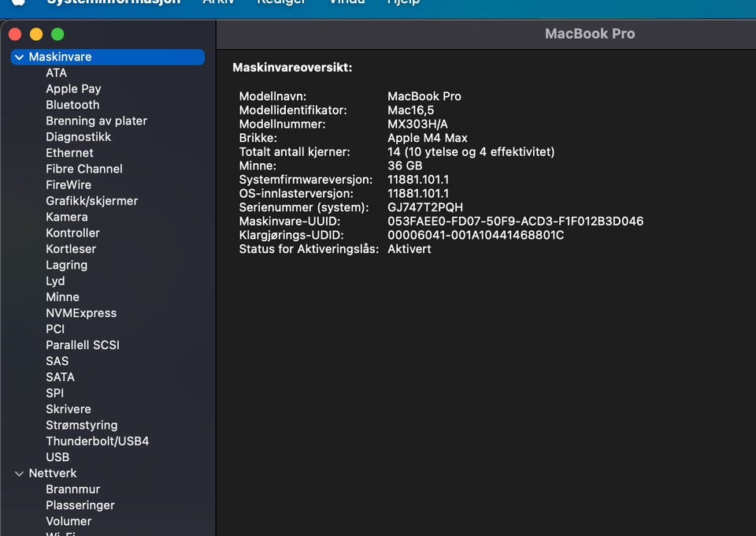This screenshot has height=536, width=756.
Task: Open the Kontroller entry
Action: coord(72,233)
